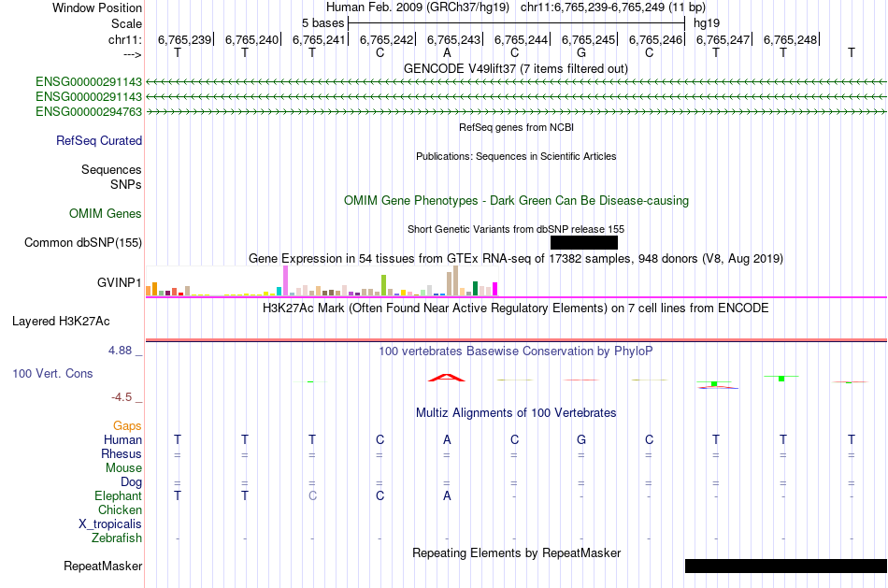888x588 pixels.
Task: Click the 4.88 PhyloP upper scale value
Action: click(120, 351)
